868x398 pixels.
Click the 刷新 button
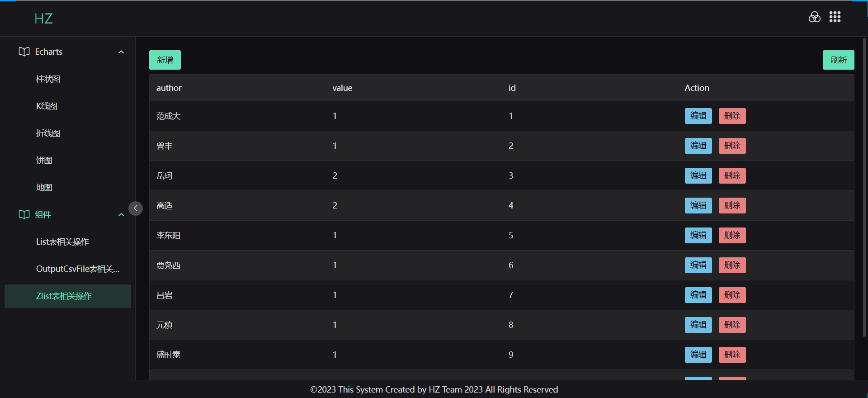tap(838, 60)
